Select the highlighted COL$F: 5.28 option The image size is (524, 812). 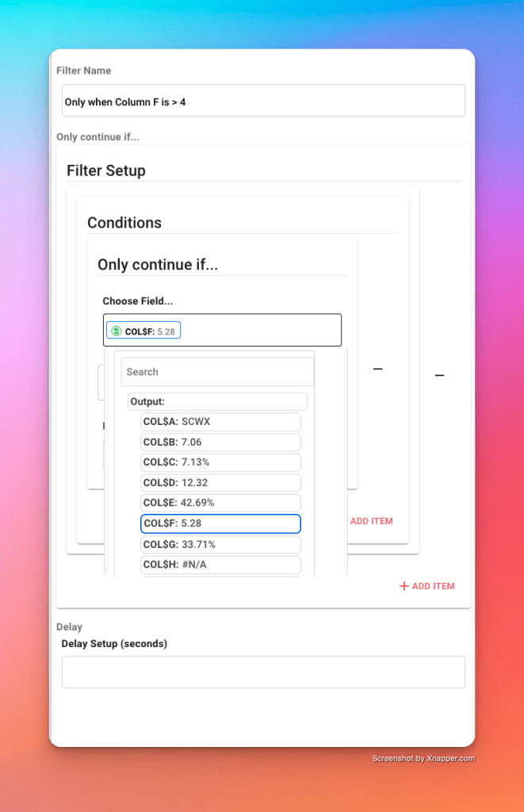pyautogui.click(x=220, y=523)
